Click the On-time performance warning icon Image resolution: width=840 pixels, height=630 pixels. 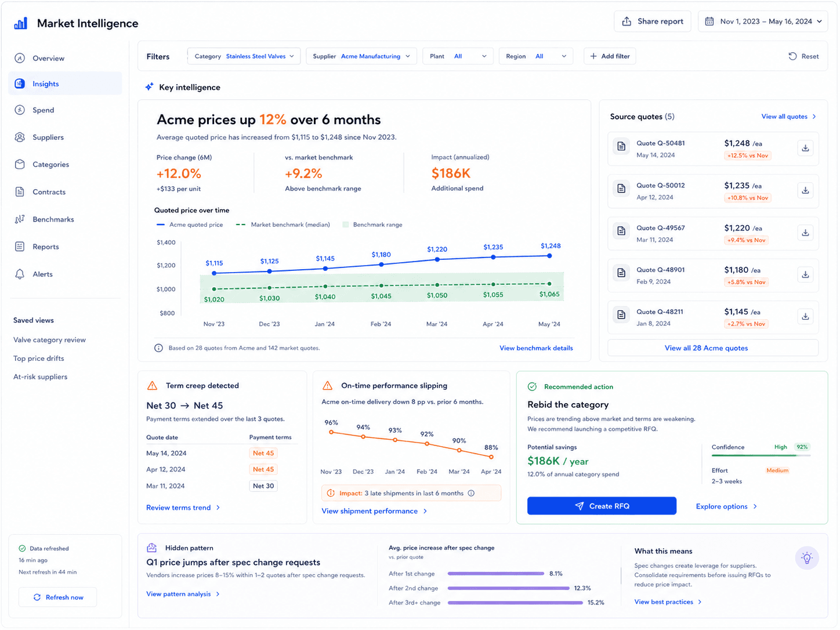[x=327, y=386]
